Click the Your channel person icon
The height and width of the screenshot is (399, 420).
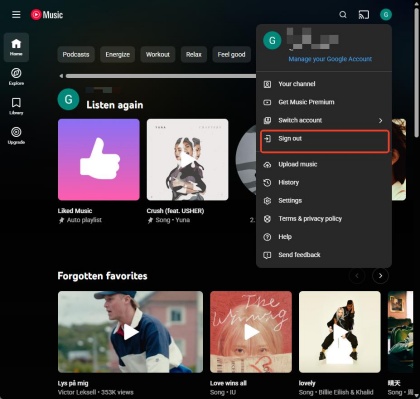267,84
